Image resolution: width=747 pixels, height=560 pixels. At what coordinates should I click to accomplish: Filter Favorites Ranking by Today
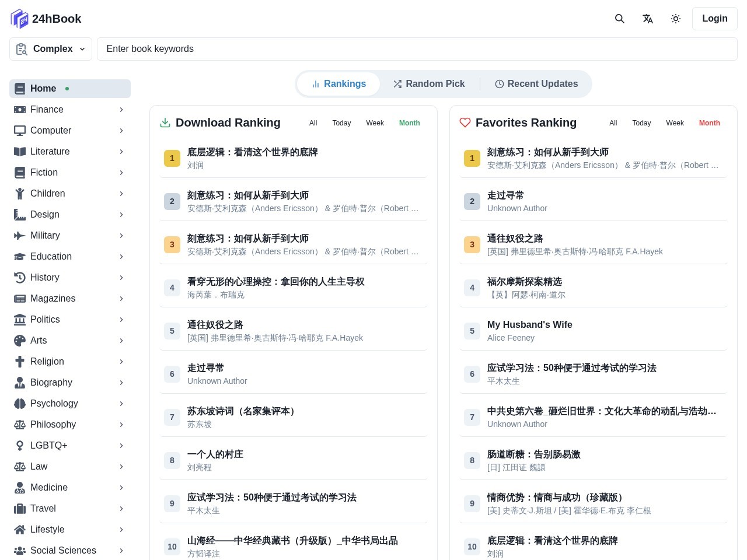[641, 123]
